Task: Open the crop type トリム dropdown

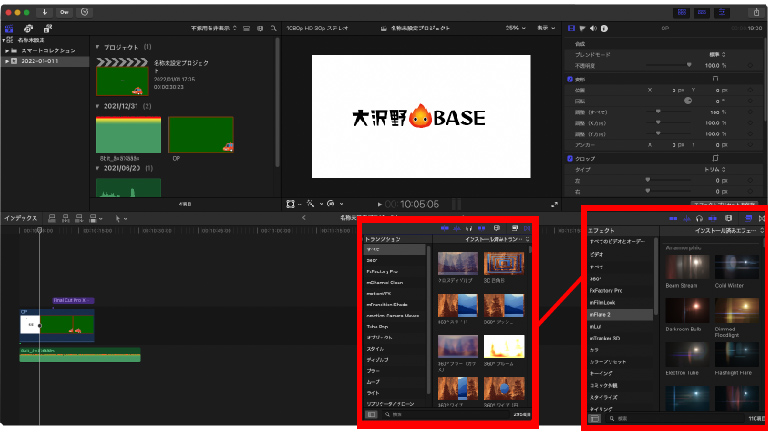Action: (x=715, y=169)
